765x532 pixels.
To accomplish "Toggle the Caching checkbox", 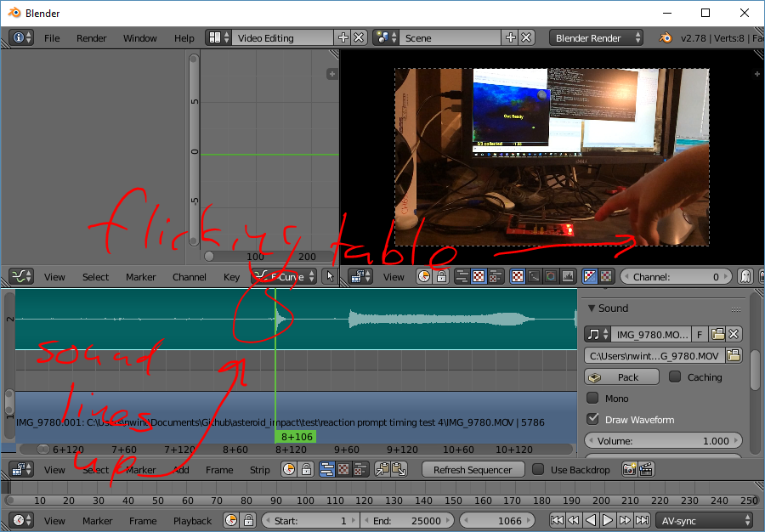I will pyautogui.click(x=674, y=376).
